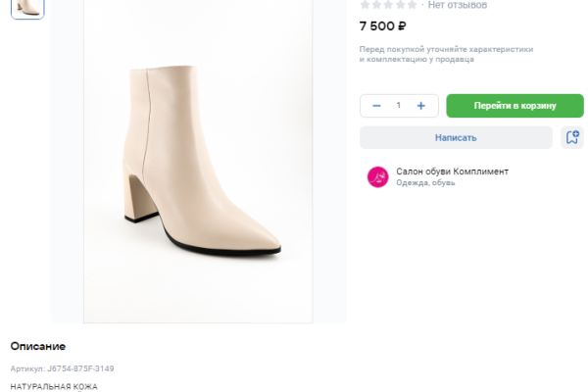The width and height of the screenshot is (588, 392).
Task: Open the pink Салон обуви Комплимент avatar
Action: 377,176
